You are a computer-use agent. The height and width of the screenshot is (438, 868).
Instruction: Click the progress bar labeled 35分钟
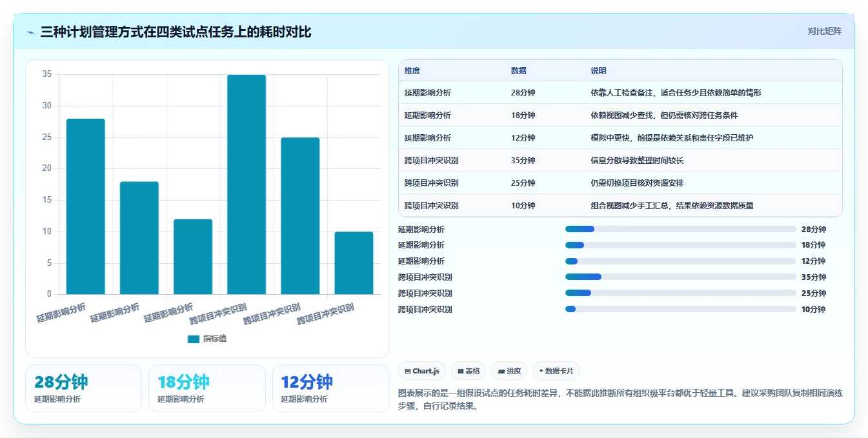(x=681, y=277)
